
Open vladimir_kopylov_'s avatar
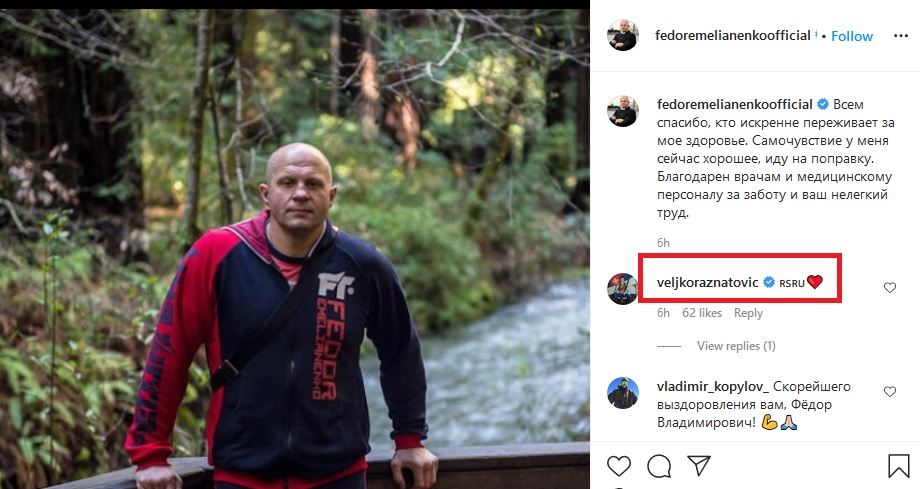click(623, 392)
